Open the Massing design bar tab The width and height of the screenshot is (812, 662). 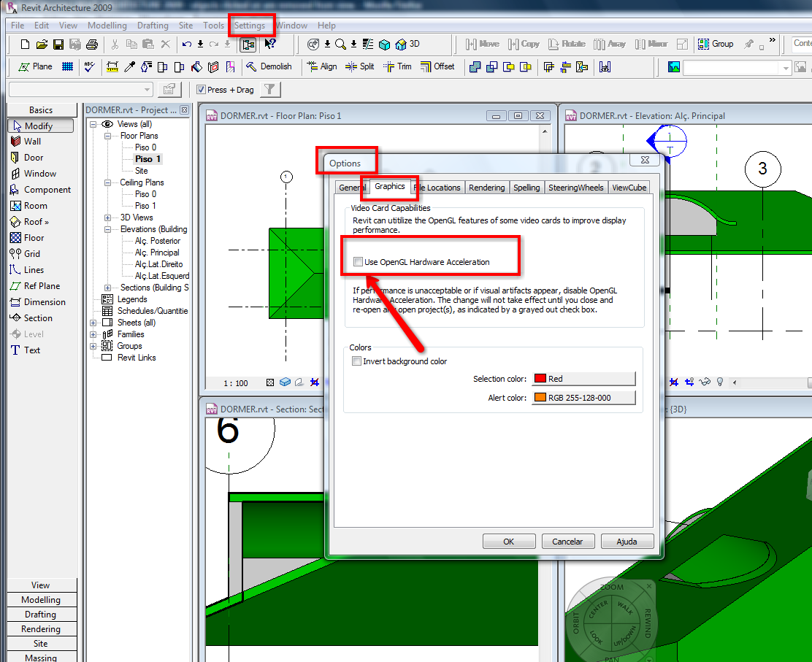[x=41, y=658]
